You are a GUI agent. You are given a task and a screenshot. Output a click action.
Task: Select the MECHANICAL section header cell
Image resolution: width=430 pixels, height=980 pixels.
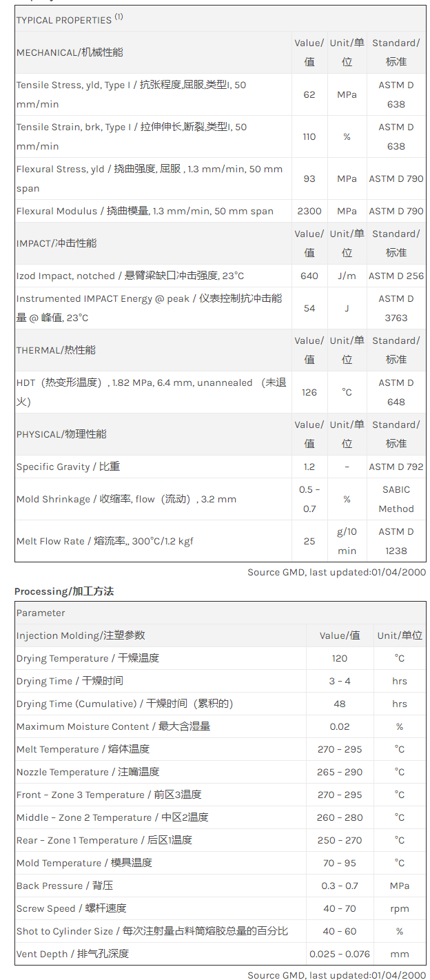click(x=70, y=52)
